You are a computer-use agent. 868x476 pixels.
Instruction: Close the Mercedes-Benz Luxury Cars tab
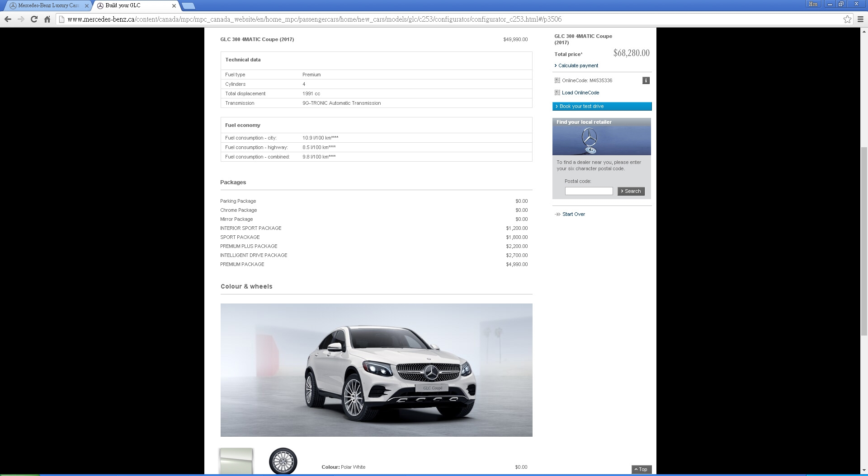pyautogui.click(x=87, y=6)
